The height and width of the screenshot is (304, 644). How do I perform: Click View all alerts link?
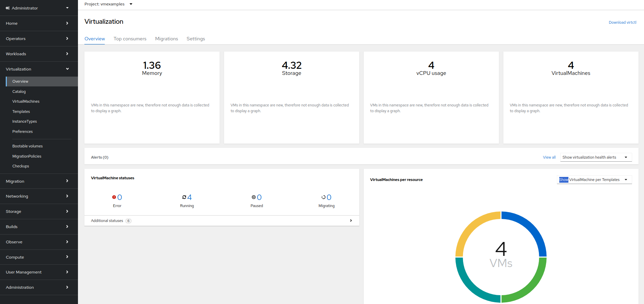[549, 157]
